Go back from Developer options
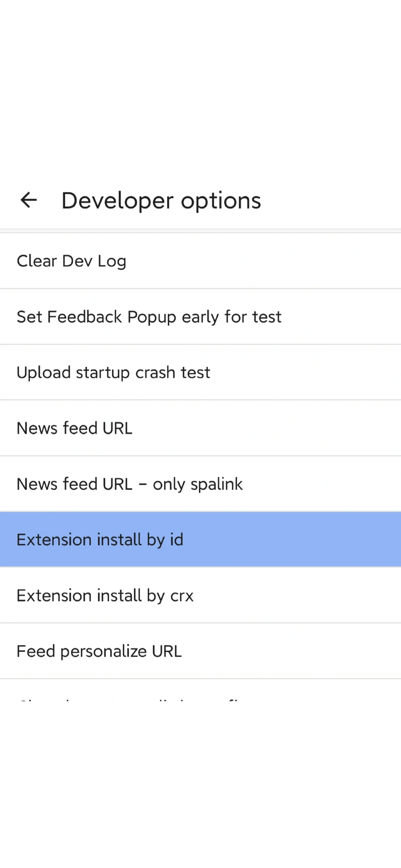 tap(29, 200)
